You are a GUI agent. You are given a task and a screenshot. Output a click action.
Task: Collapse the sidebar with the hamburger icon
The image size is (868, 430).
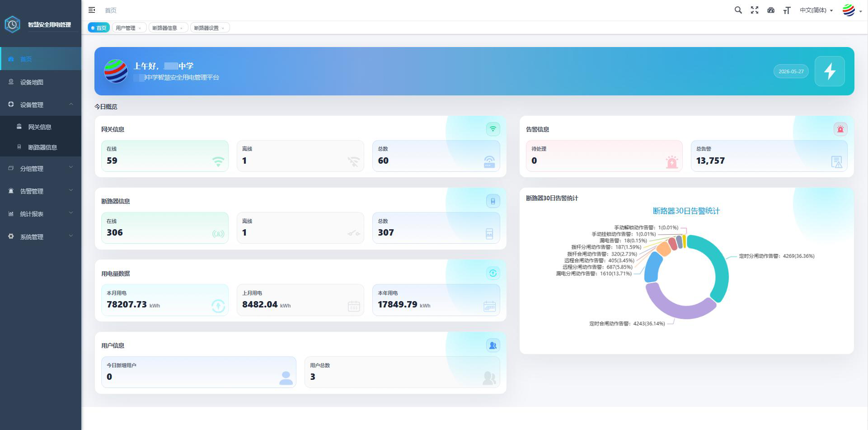92,10
